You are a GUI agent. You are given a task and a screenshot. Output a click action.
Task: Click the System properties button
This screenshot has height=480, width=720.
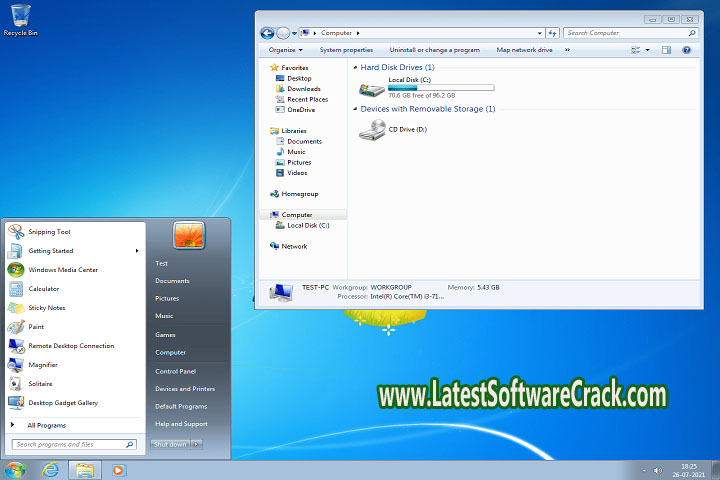pos(346,50)
